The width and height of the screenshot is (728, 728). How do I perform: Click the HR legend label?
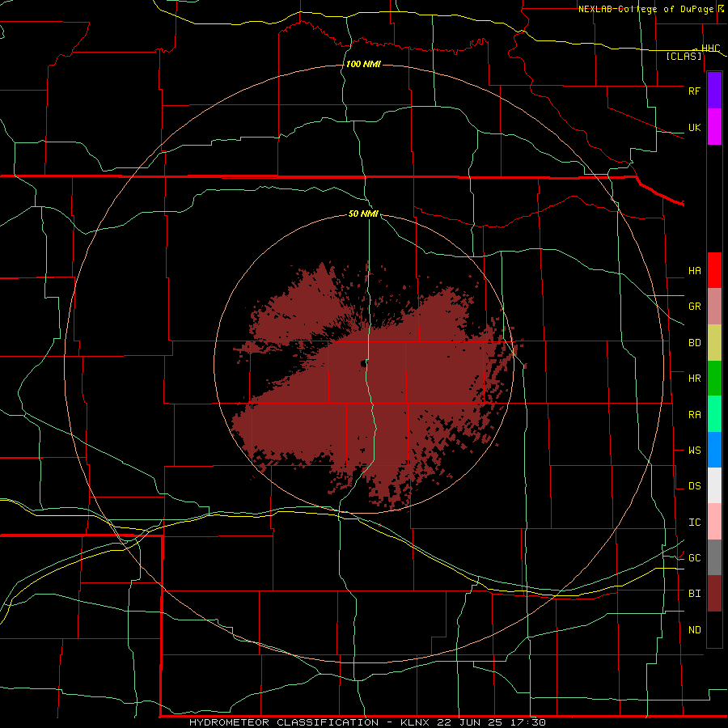pos(694,379)
